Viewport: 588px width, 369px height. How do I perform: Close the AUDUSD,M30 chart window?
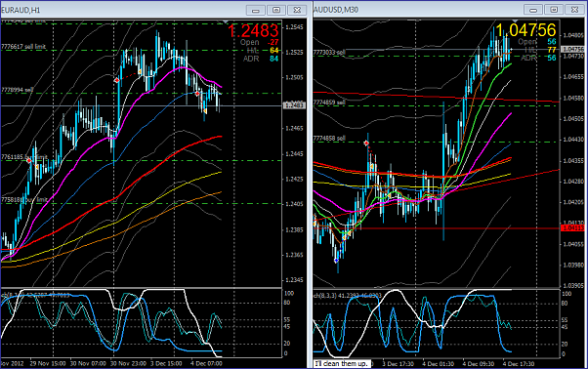tap(574, 10)
